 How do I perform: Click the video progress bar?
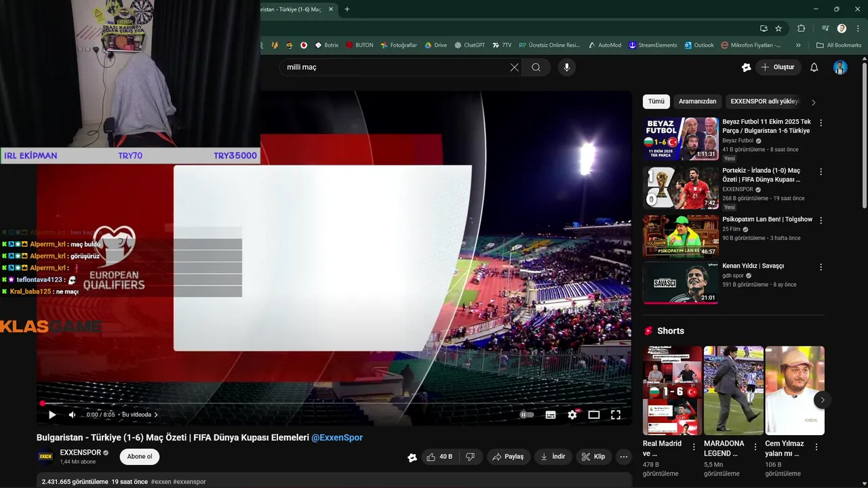point(334,403)
